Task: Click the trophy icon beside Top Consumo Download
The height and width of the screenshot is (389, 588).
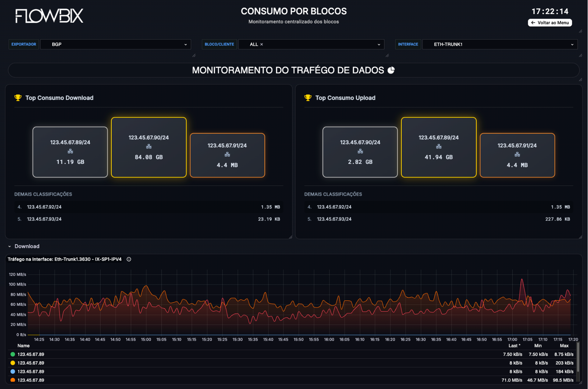Action: (18, 97)
